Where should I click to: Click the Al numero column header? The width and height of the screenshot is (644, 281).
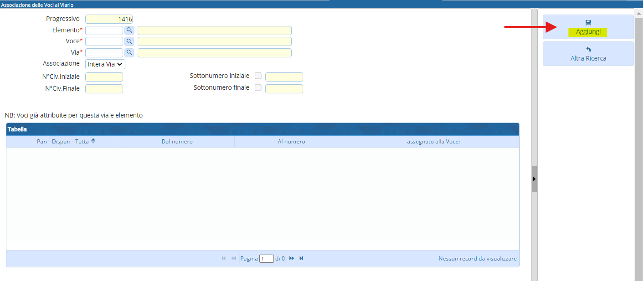tap(291, 142)
